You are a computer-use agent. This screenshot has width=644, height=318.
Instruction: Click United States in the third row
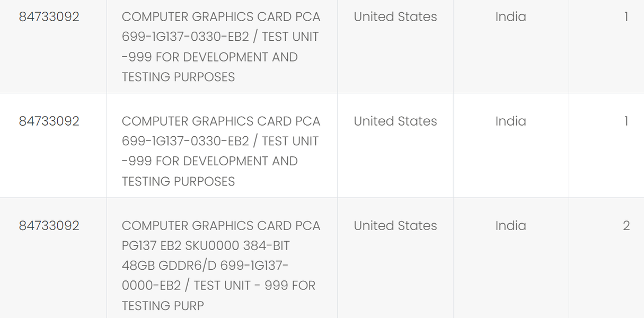pos(395,226)
